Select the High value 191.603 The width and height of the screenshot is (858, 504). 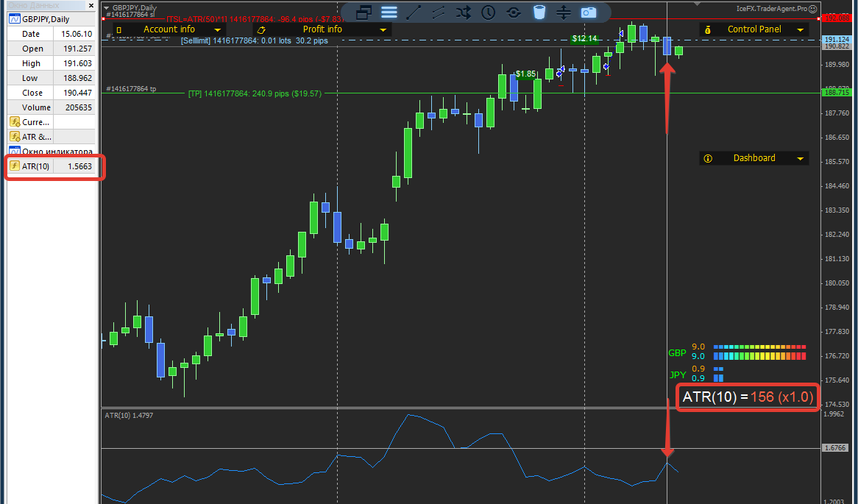78,63
